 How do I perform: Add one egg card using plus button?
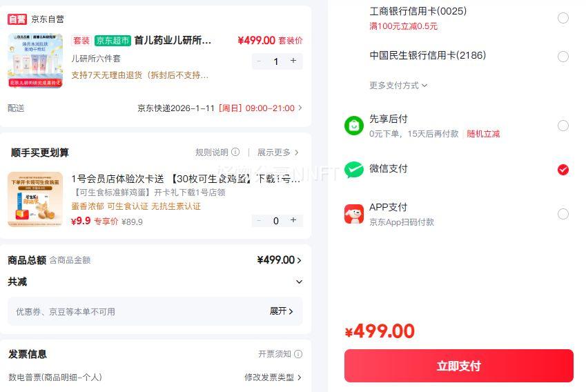coord(293,220)
